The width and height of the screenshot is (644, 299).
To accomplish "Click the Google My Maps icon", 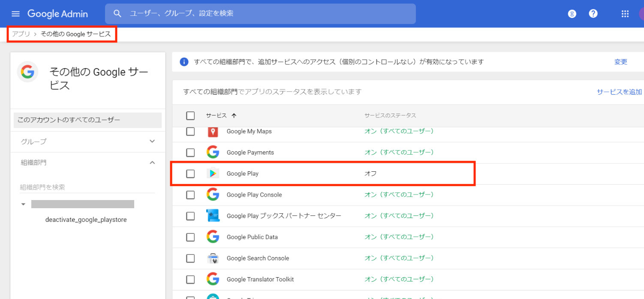I will [213, 132].
